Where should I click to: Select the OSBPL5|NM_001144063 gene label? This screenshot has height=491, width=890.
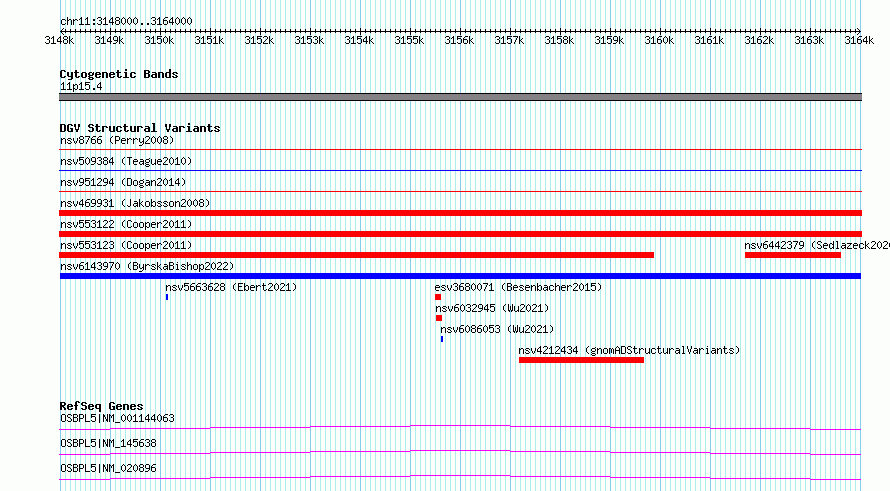[117, 418]
